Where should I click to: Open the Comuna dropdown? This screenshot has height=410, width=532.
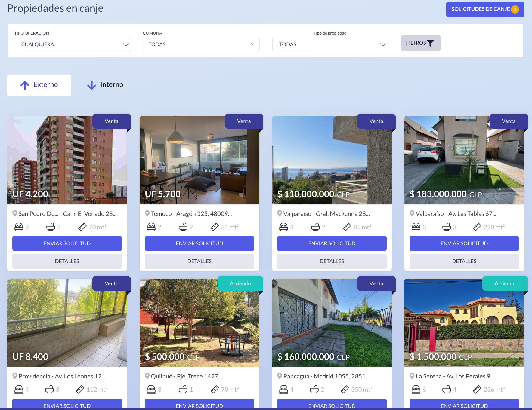[x=201, y=44]
